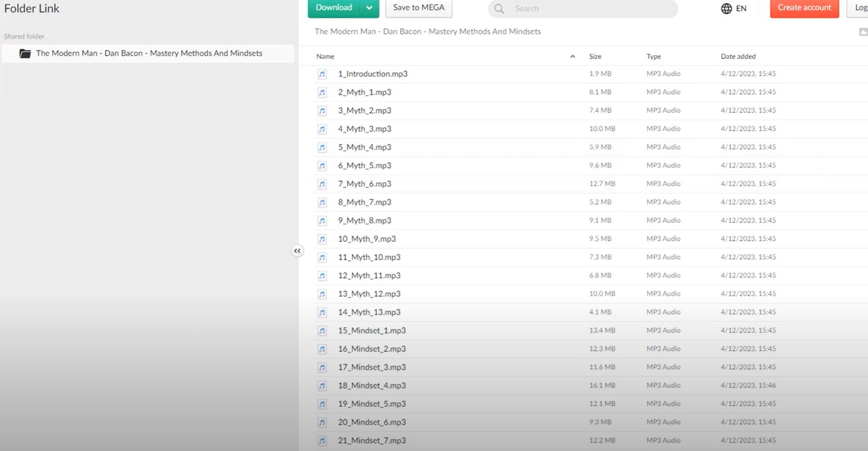Open the EN language selector
Screen dimensions: 868x451
click(734, 8)
